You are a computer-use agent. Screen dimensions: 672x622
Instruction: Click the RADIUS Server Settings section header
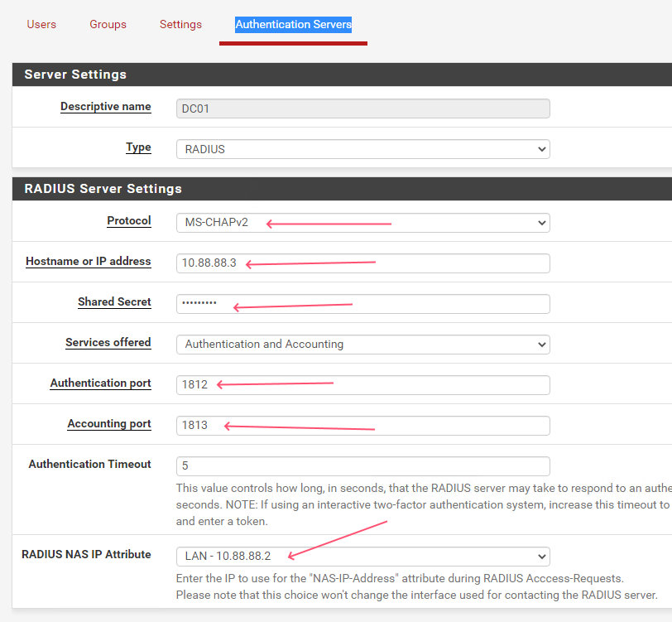point(103,189)
